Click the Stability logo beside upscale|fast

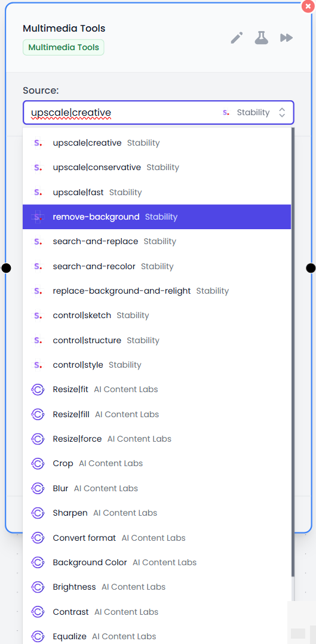coord(38,192)
